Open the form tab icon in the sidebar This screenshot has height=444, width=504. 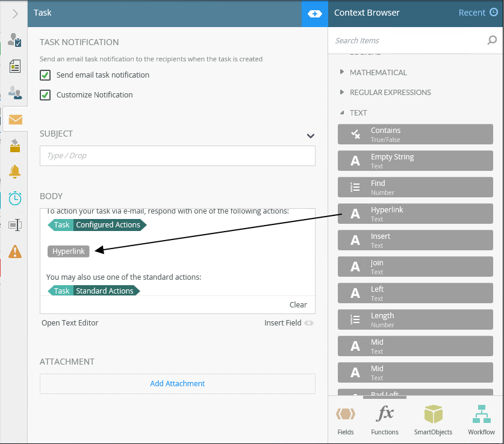click(x=15, y=66)
